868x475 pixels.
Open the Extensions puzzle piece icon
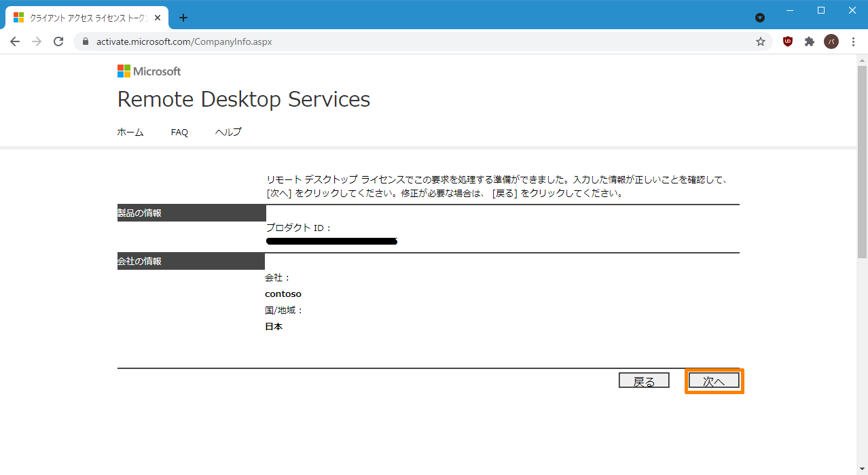tap(810, 41)
